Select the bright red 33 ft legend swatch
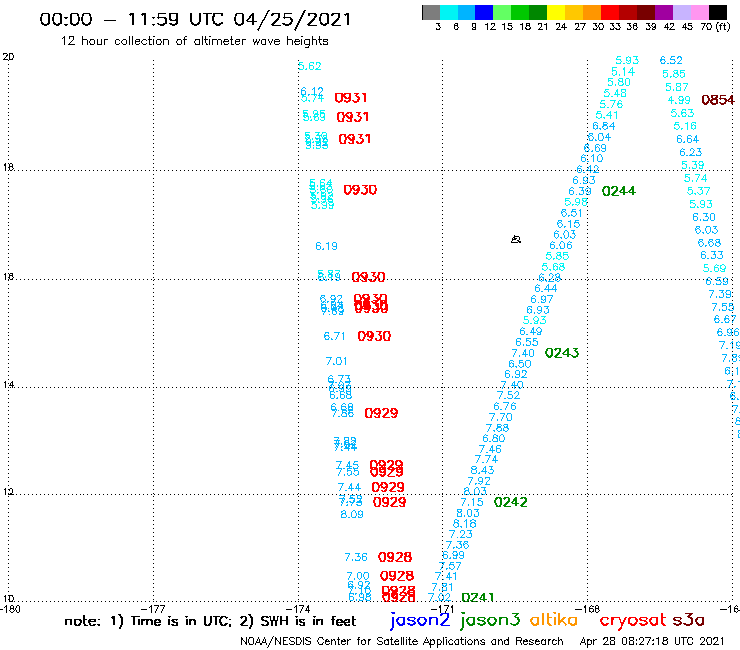 tap(610, 12)
